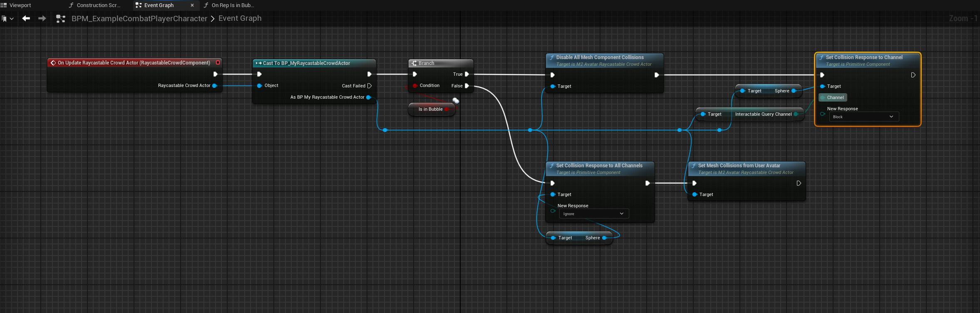Click the reroute knot below the Branch node
Viewport: 980px width, 313px height.
456,101
